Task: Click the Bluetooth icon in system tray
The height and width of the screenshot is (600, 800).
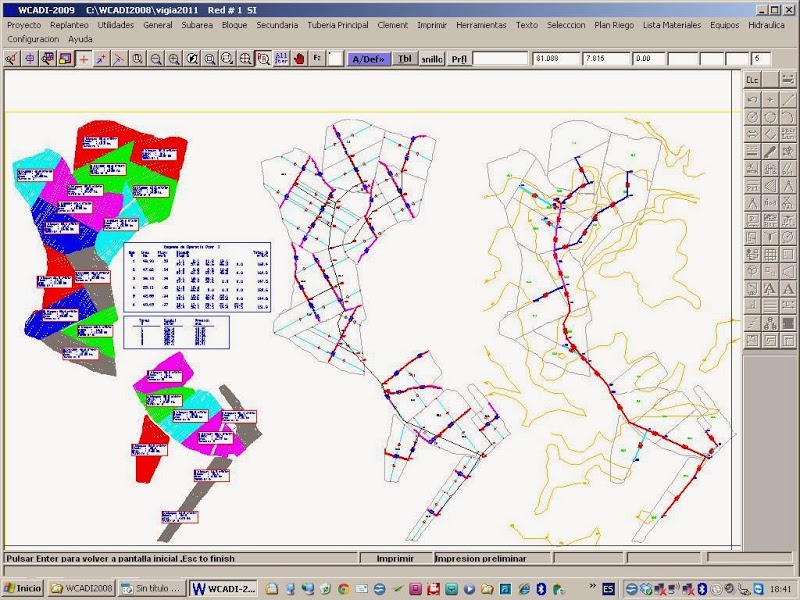Action: click(702, 588)
